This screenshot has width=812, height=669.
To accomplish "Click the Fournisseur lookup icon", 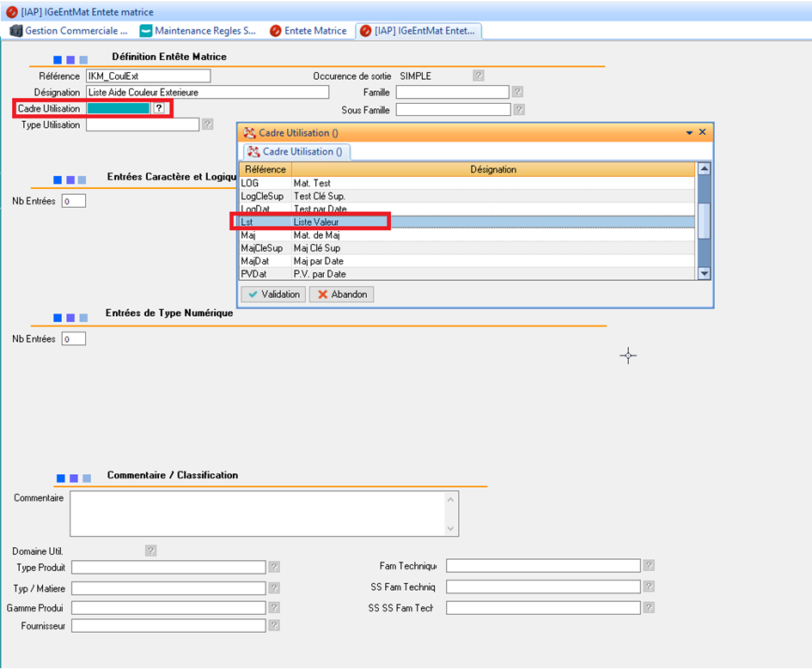I will coord(274,626).
